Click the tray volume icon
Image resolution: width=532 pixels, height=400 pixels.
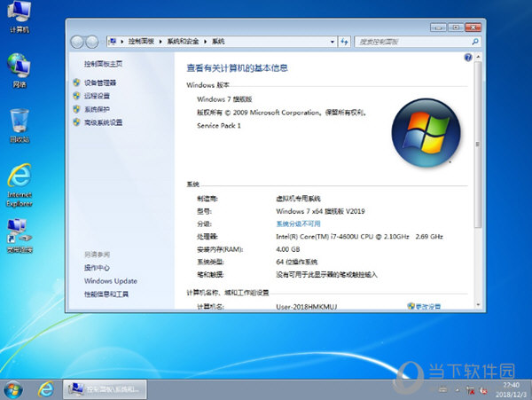click(483, 390)
